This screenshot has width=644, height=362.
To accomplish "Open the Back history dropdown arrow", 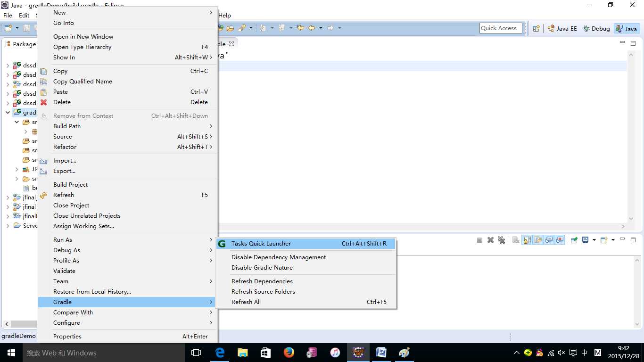I will pyautogui.click(x=321, y=28).
